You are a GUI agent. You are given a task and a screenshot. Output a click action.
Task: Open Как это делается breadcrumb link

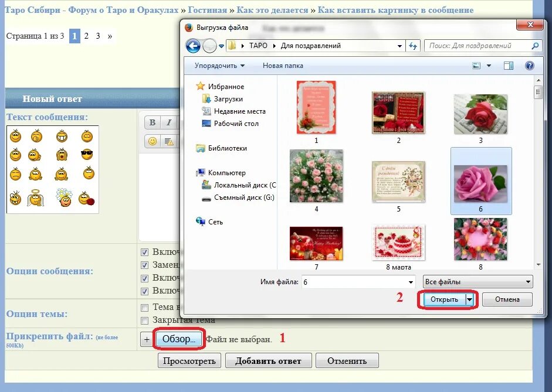click(272, 10)
